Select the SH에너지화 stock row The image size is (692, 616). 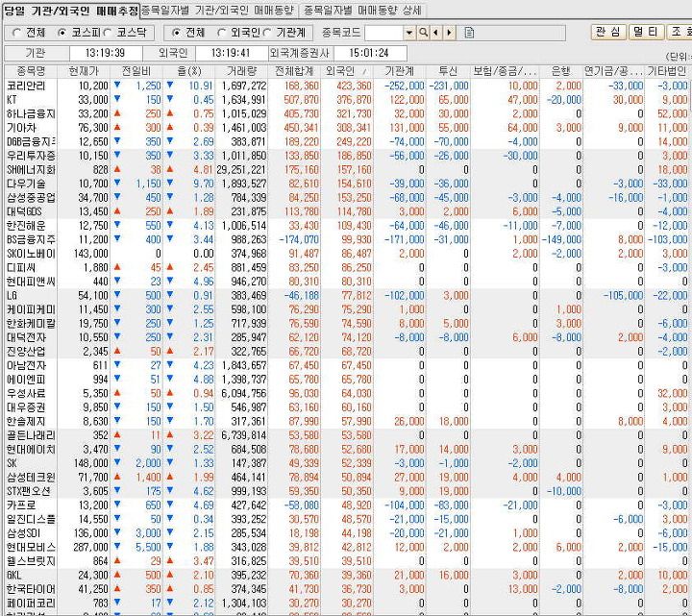(346, 170)
